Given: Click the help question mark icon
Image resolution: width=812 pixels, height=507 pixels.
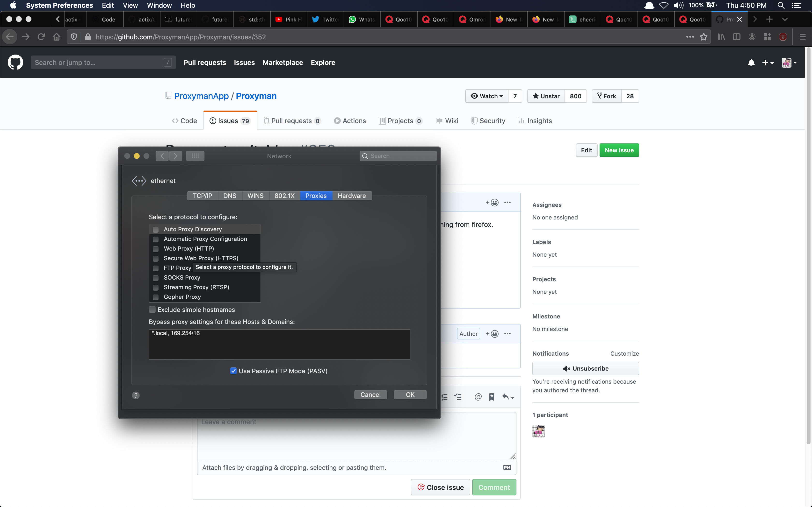Looking at the screenshot, I should pyautogui.click(x=136, y=395).
